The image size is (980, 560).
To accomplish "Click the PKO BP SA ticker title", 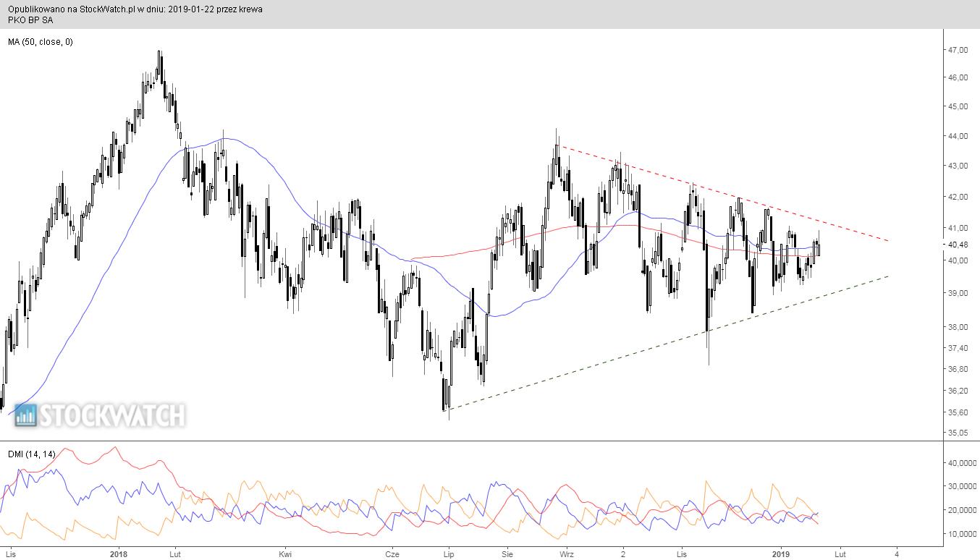I will pos(30,20).
